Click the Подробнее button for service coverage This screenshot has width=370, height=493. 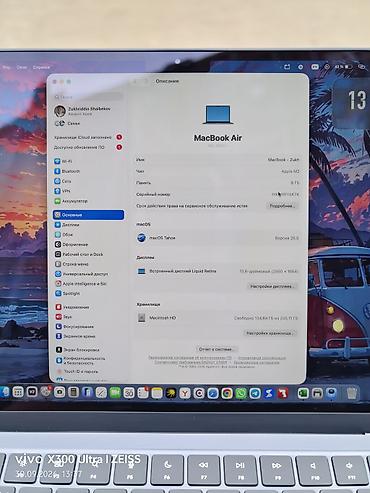pos(282,206)
